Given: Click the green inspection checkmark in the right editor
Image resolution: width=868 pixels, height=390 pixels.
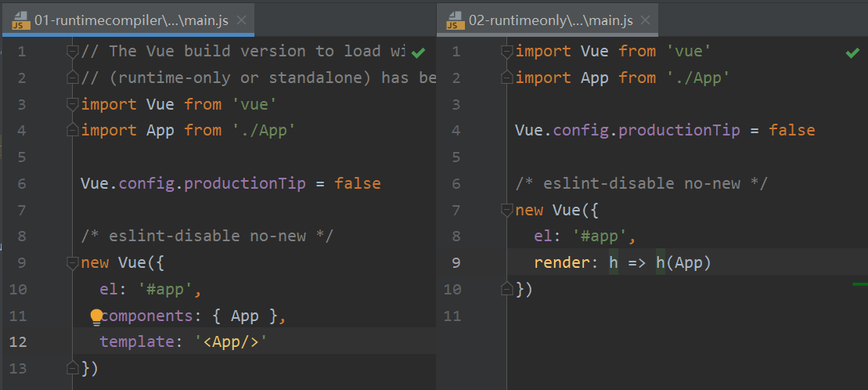Looking at the screenshot, I should [852, 52].
